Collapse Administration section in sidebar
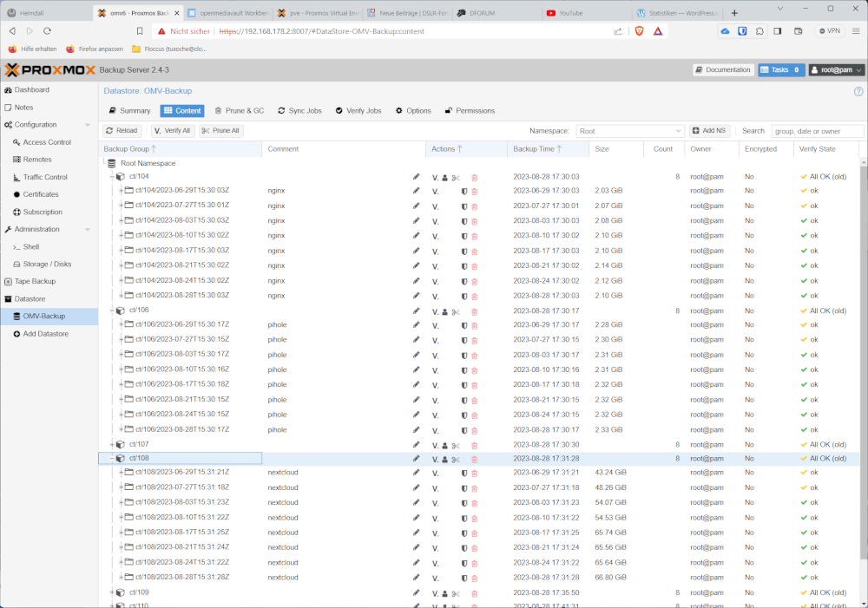 click(88, 230)
